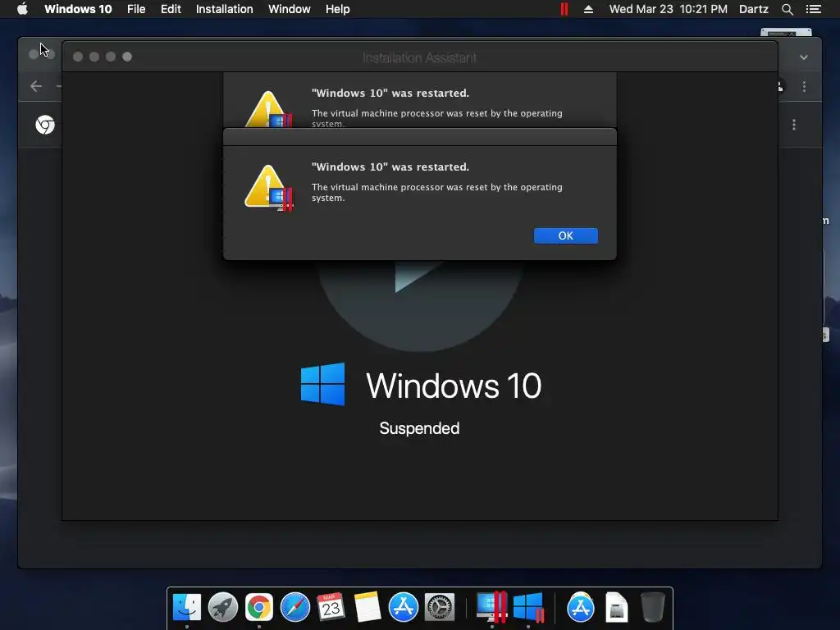Click the Suspended status text
This screenshot has width=840, height=630.
[x=419, y=428]
